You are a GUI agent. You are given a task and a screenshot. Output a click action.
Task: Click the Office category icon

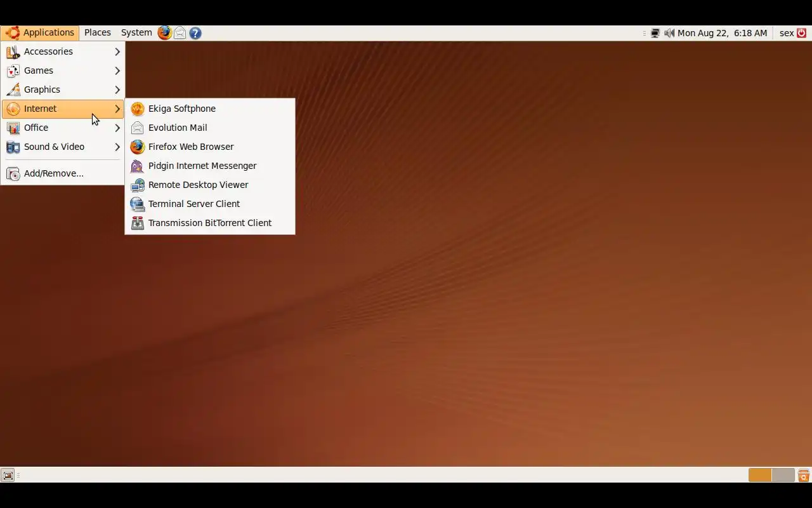(x=13, y=128)
